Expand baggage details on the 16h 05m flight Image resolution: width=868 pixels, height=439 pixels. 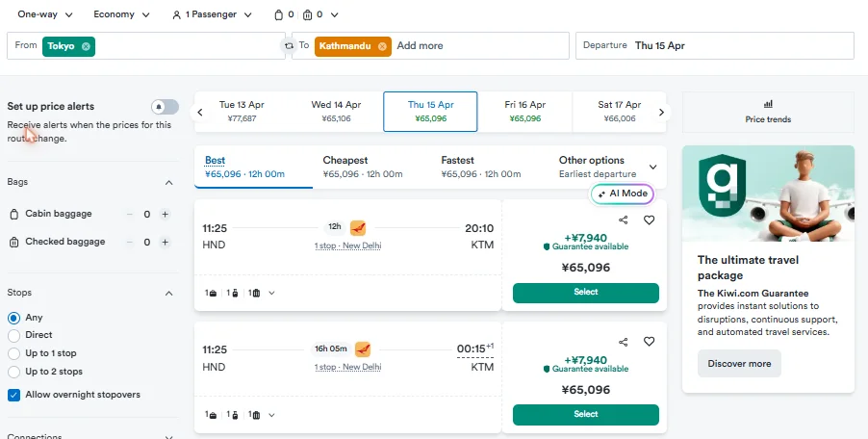click(271, 415)
